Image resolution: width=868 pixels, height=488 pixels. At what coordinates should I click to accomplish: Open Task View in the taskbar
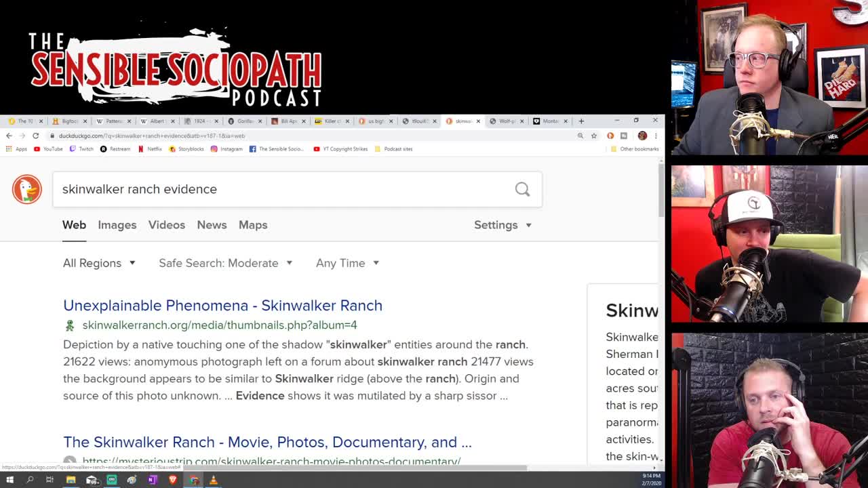point(50,480)
